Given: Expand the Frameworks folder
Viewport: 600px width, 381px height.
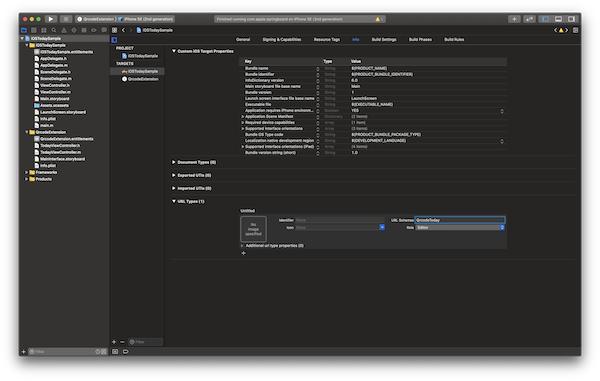Looking at the screenshot, I should pos(26,173).
